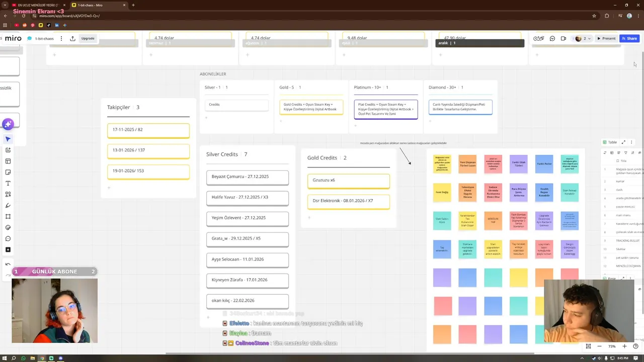Open the AI create tool in Miro toolbar
Image resolution: width=644 pixels, height=362 pixels.
[8, 150]
